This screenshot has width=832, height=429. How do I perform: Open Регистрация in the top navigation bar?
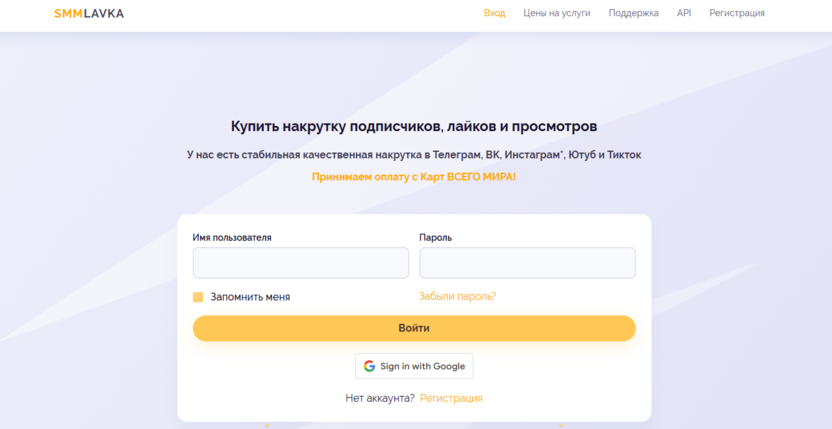[x=737, y=13]
